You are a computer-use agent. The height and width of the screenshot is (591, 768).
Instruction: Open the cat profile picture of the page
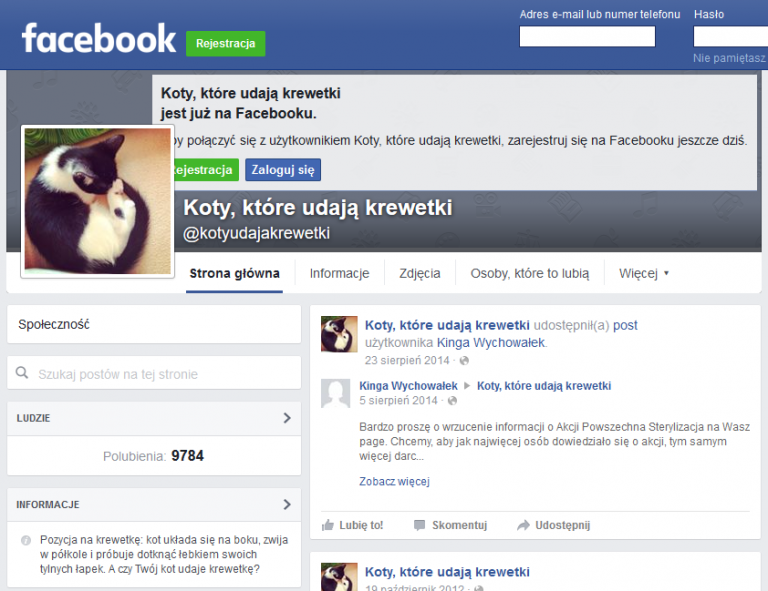click(x=97, y=201)
